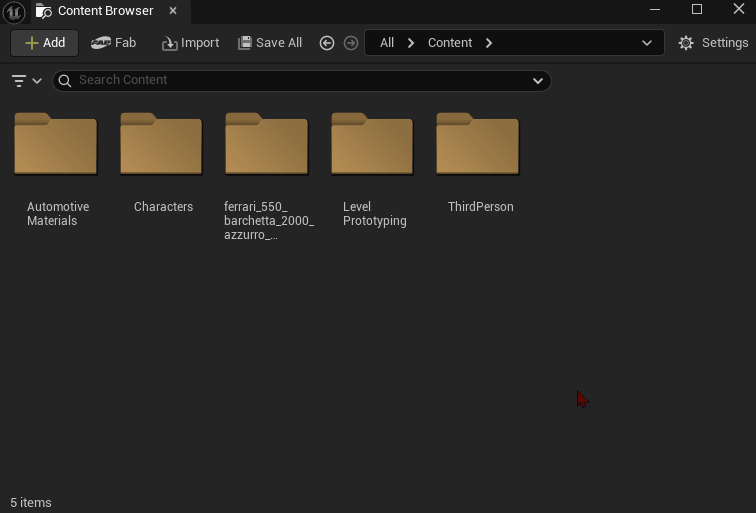Viewport: 756px width, 513px height.
Task: Select the Characters folder icon
Action: click(x=161, y=144)
